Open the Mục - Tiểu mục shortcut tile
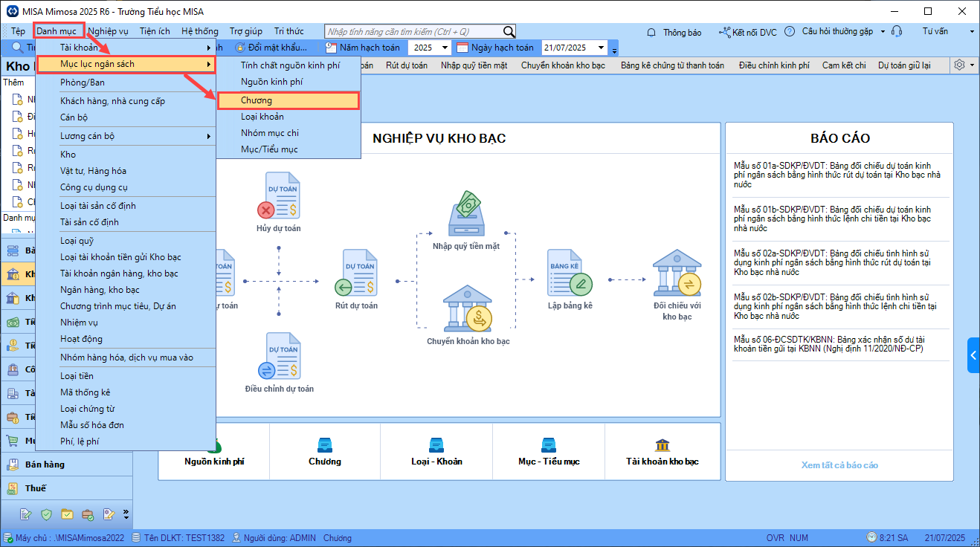The image size is (980, 547). point(549,453)
